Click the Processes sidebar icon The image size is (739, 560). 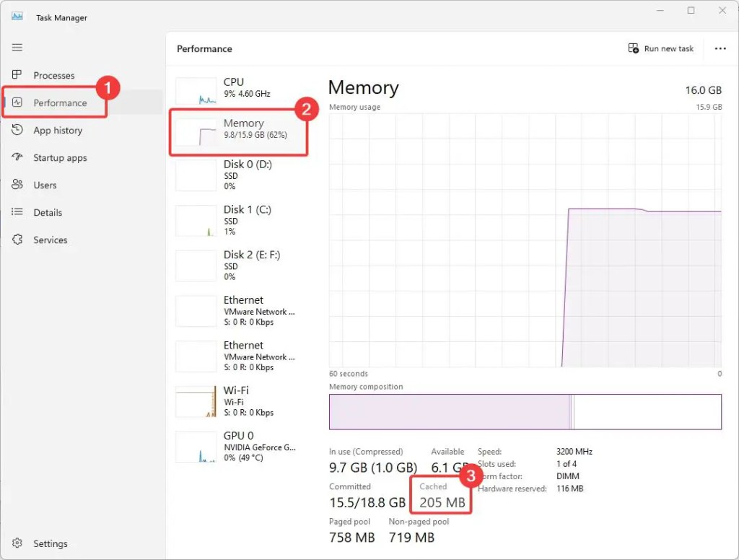[x=17, y=74]
